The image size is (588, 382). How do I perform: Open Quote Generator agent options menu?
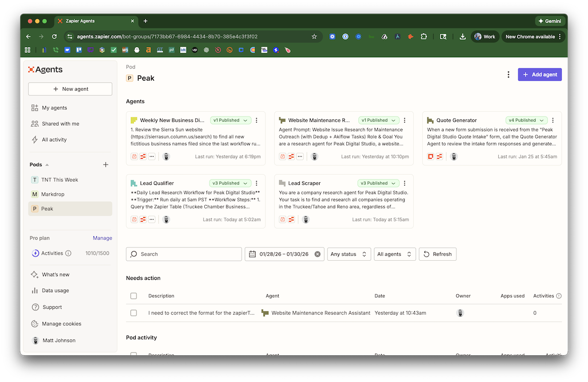(x=553, y=120)
